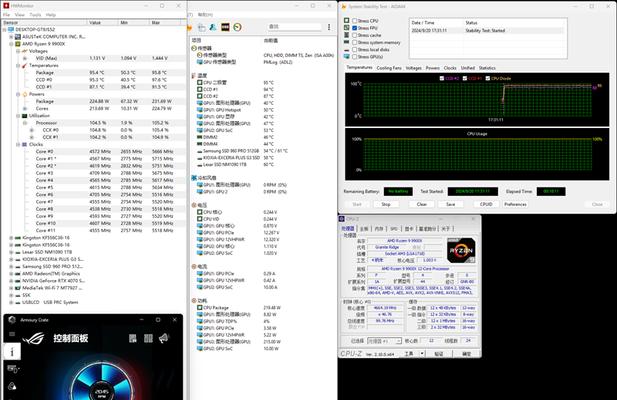Click the grid view icon in Armoury Crate

pyautogui.click(x=148, y=338)
